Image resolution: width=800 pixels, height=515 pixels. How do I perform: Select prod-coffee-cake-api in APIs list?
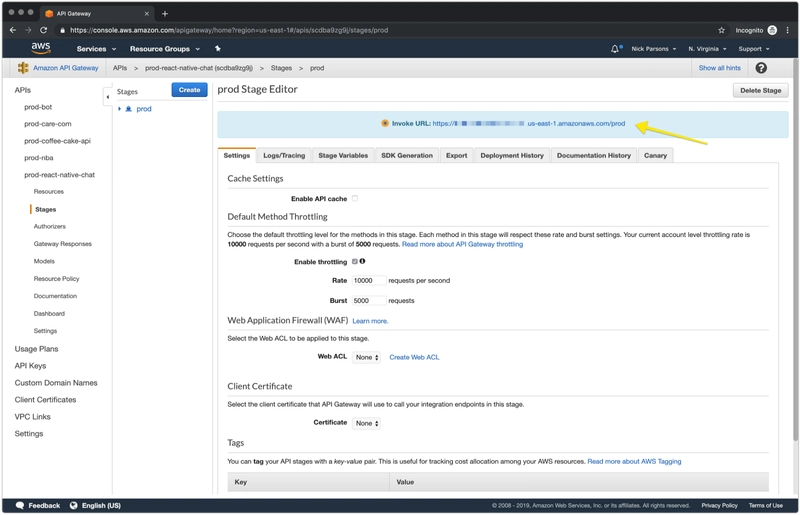pyautogui.click(x=57, y=141)
